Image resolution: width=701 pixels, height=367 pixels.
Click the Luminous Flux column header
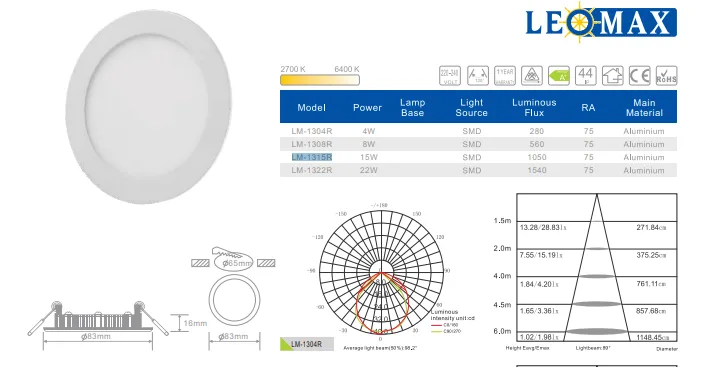click(534, 108)
